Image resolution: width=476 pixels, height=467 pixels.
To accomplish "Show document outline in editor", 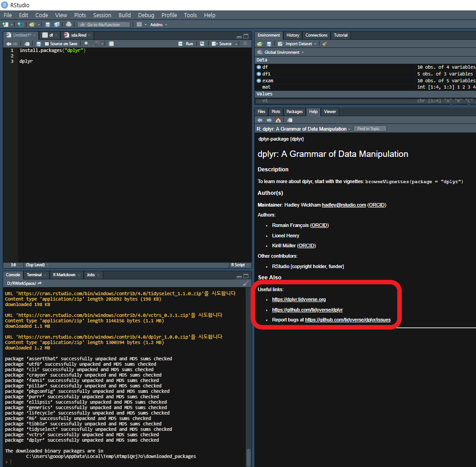I will (245, 44).
